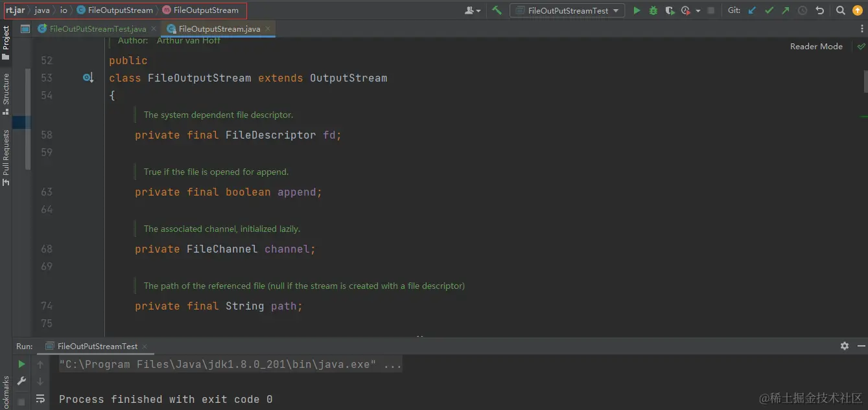Viewport: 868px width, 410px height.
Task: Click the 'The system dependent file descriptor.' doc comment
Action: [x=218, y=115]
